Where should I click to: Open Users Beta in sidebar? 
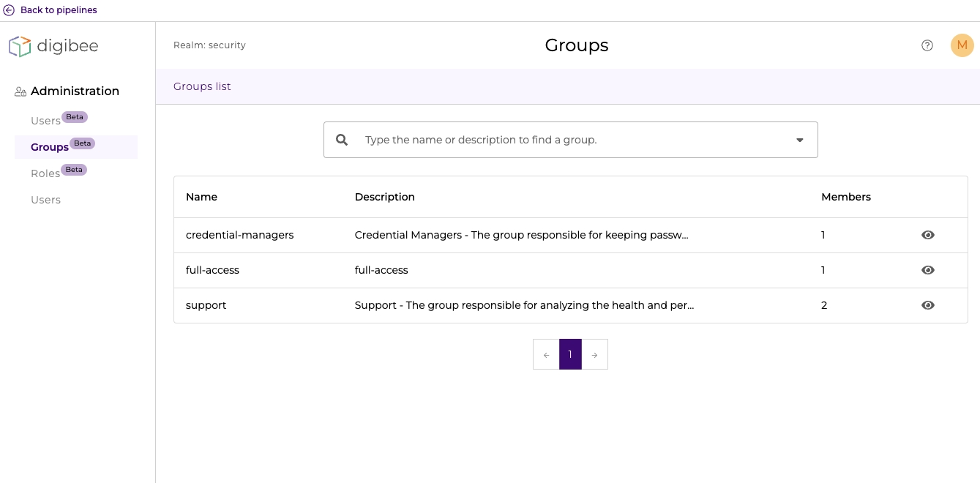coord(46,121)
